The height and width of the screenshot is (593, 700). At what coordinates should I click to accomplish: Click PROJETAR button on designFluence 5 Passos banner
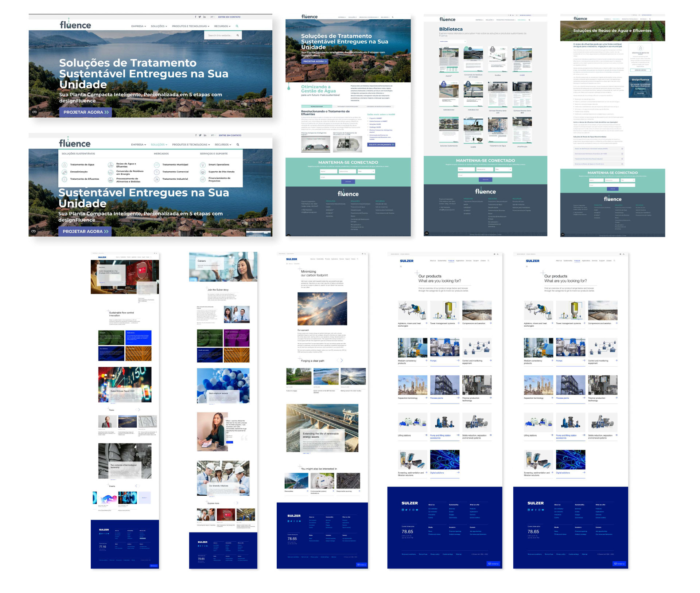pyautogui.click(x=640, y=93)
